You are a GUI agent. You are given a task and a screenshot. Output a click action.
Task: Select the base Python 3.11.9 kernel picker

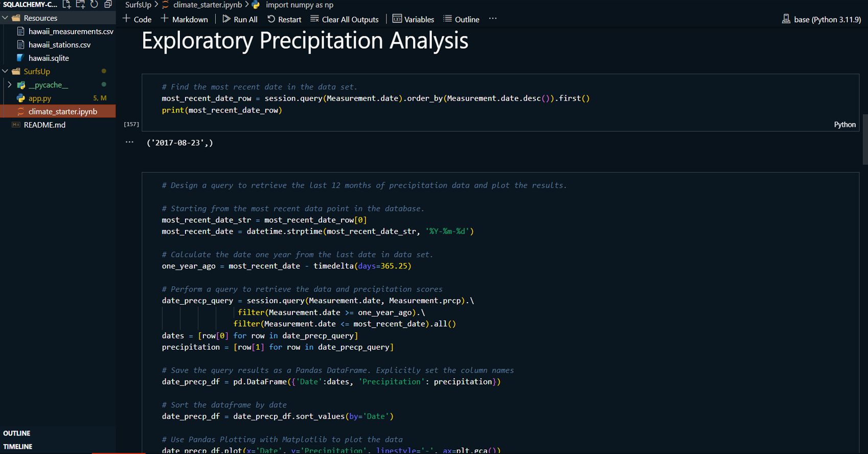coord(821,19)
